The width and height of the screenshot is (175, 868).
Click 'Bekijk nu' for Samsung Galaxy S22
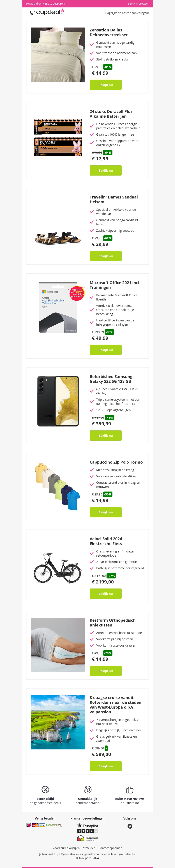105,436
